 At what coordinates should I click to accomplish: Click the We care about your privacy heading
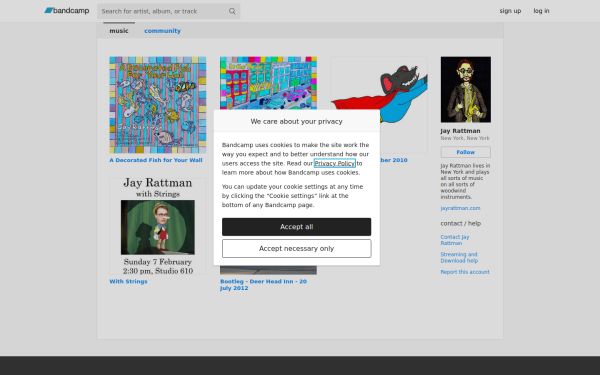[296, 121]
